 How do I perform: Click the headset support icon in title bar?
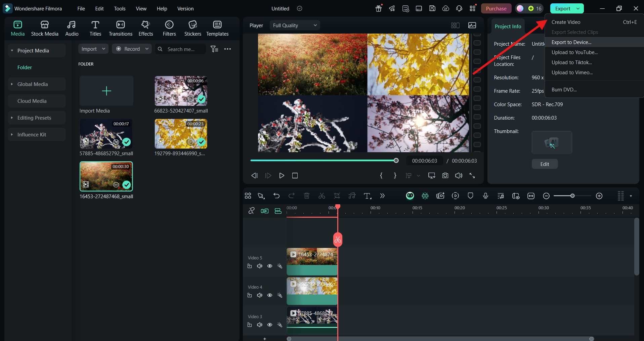click(x=459, y=9)
